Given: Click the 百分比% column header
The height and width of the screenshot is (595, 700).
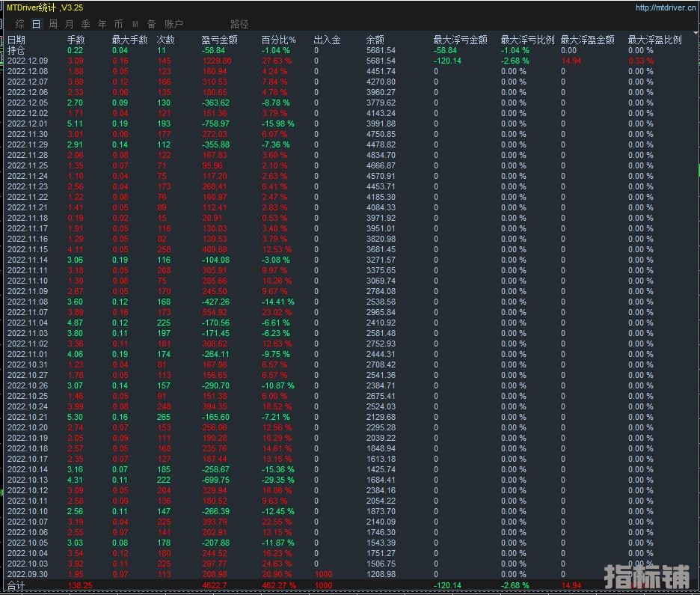Looking at the screenshot, I should pyautogui.click(x=278, y=40).
